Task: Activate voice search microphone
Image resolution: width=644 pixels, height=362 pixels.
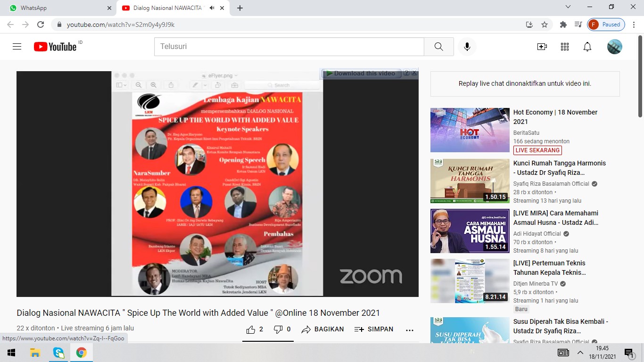Action: tap(467, 47)
